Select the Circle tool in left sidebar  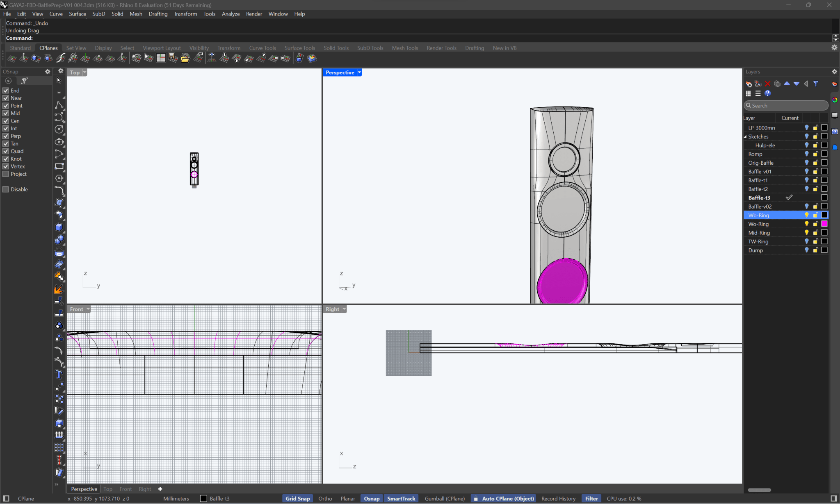(59, 129)
